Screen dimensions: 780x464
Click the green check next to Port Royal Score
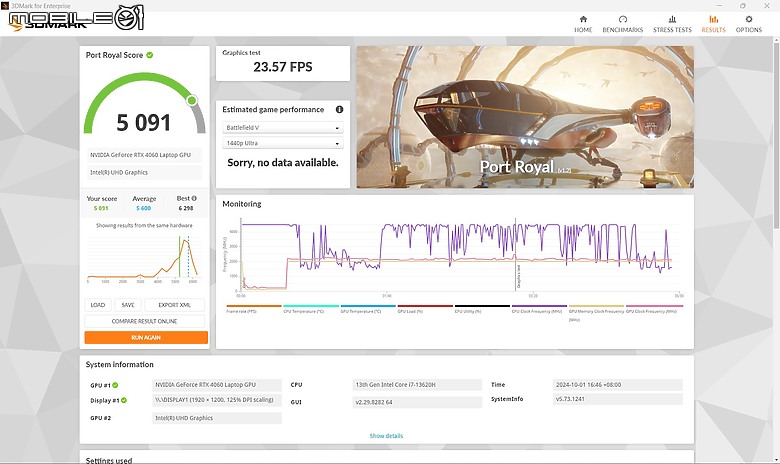click(x=150, y=55)
